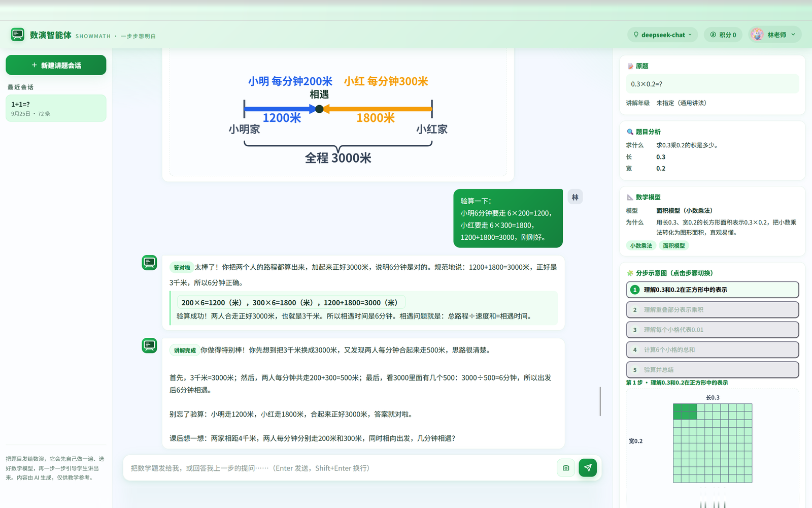Click the 最近会话 heading
The image size is (812, 508).
coord(20,87)
